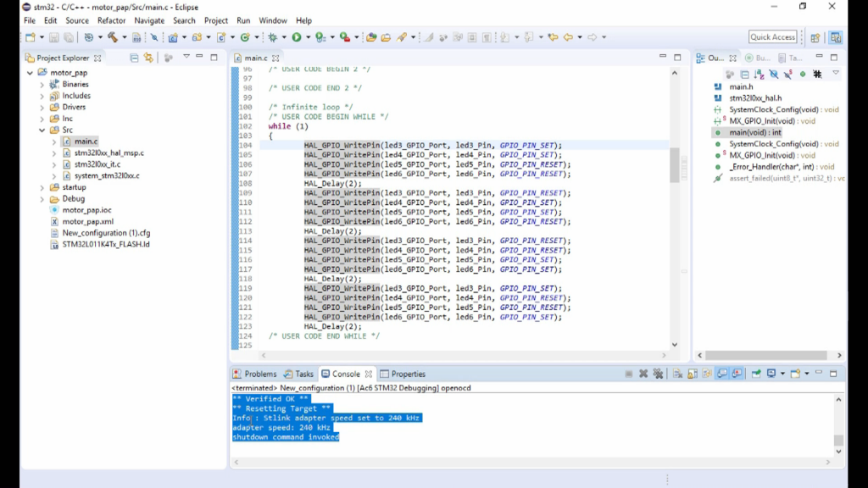
Task: Toggle Link with Editor in Project Explorer
Action: (148, 58)
